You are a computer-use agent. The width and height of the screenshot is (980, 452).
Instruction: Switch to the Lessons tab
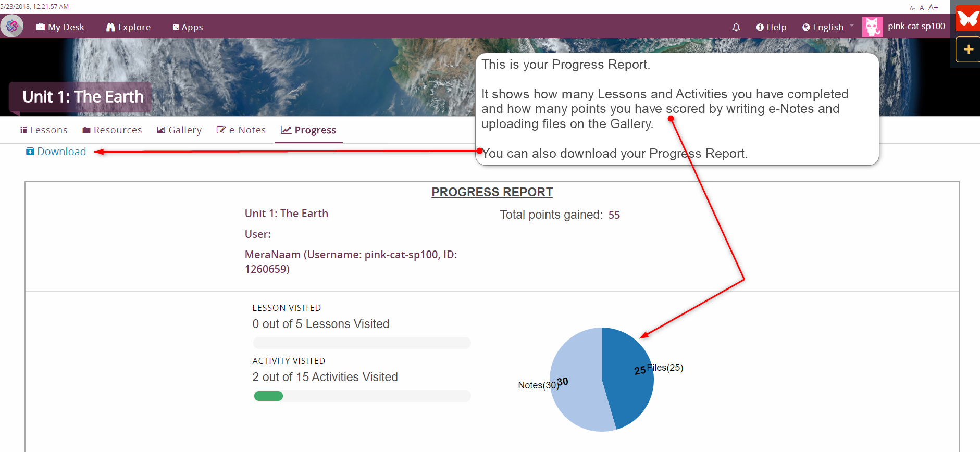(44, 130)
